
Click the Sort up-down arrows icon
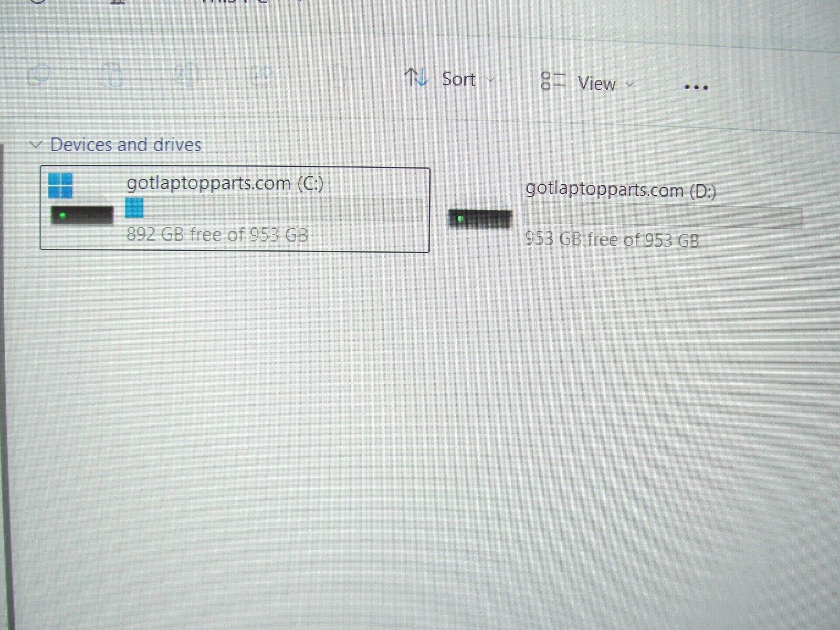(417, 78)
